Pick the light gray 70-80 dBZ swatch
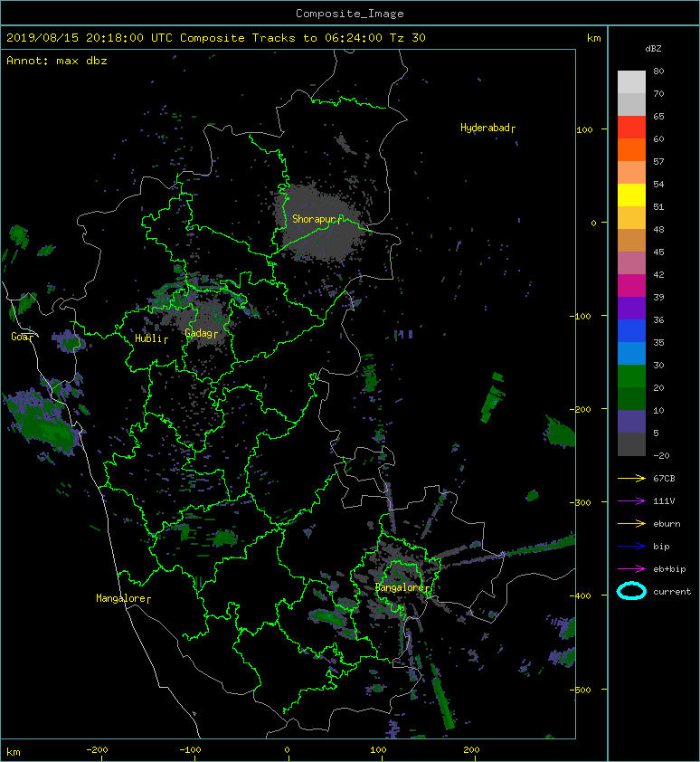The image size is (700, 762). [x=631, y=81]
